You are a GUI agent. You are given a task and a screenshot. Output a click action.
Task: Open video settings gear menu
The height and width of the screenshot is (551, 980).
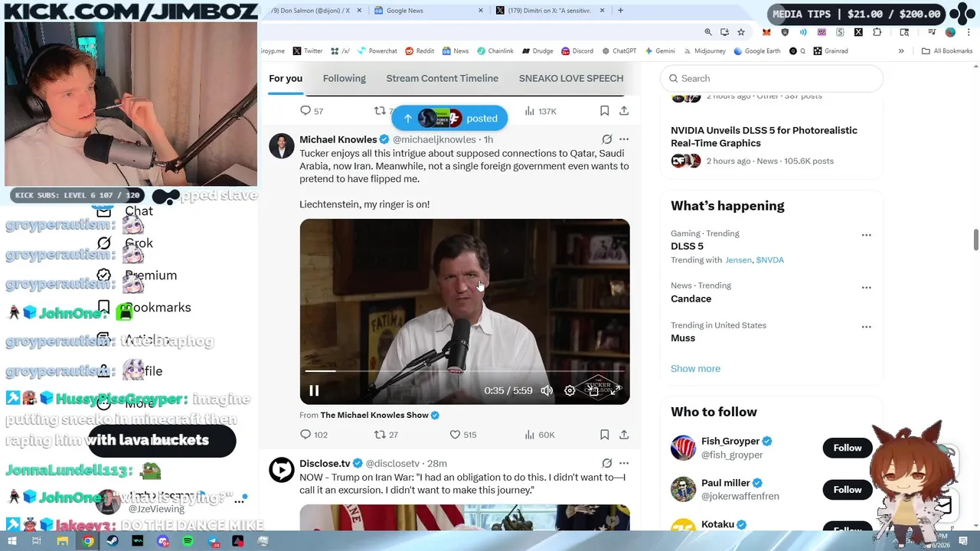(570, 390)
